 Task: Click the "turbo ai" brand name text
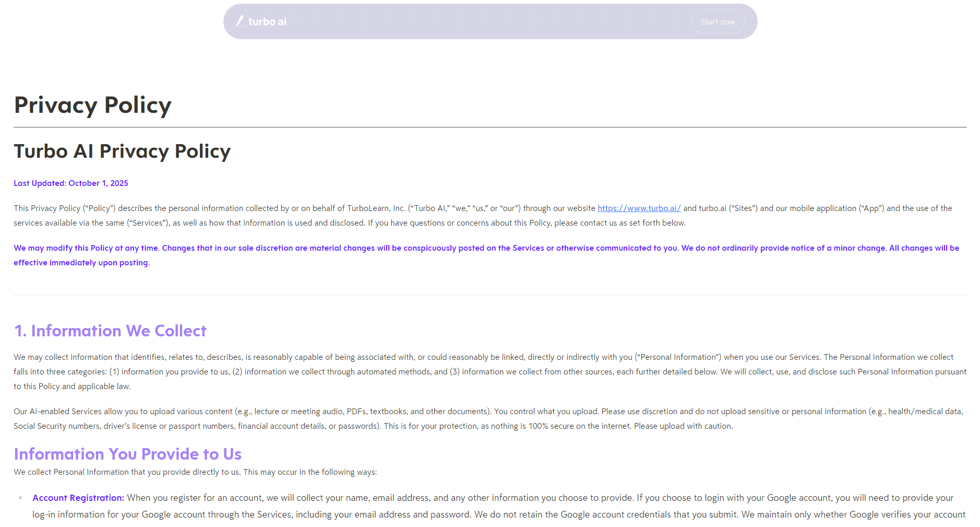[267, 22]
